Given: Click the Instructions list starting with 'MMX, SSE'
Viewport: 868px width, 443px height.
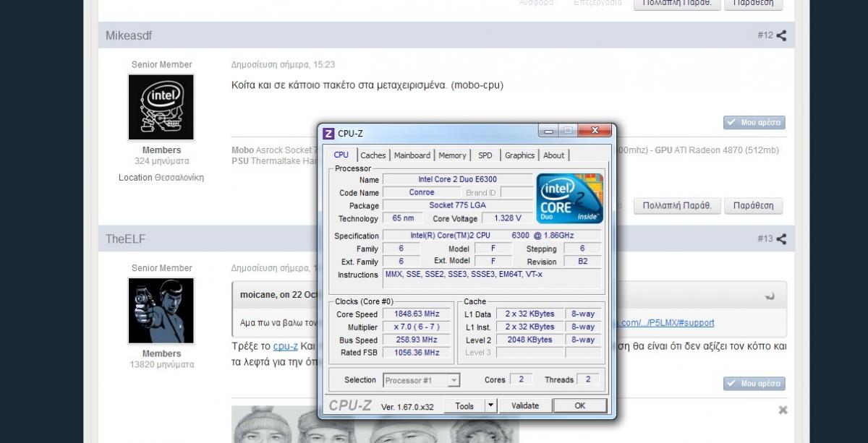Looking at the screenshot, I should click(x=491, y=279).
